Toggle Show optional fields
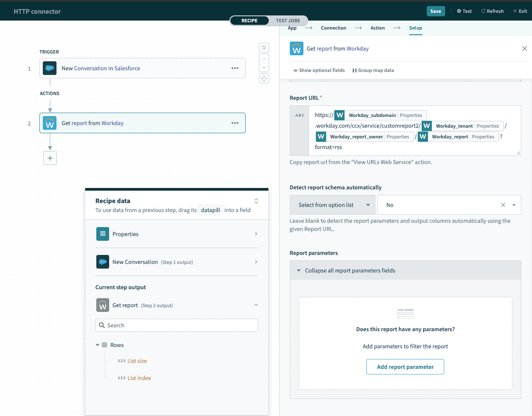This screenshot has height=416, width=532. click(x=319, y=70)
